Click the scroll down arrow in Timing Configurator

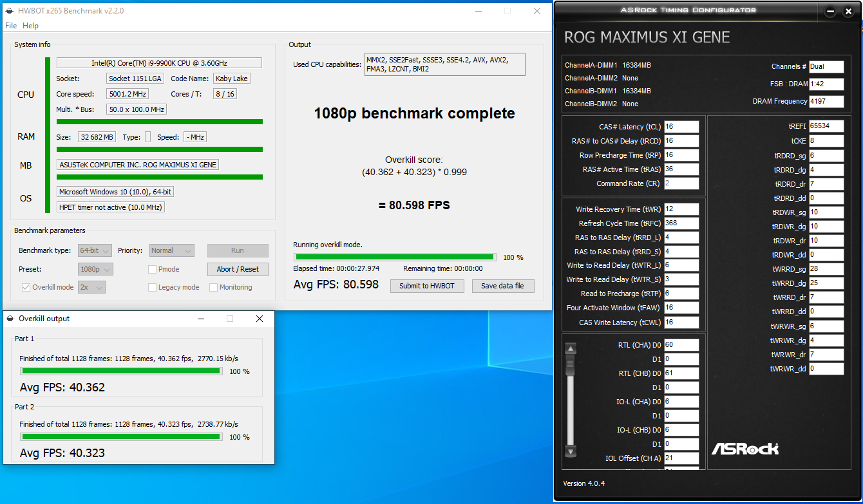pyautogui.click(x=570, y=451)
